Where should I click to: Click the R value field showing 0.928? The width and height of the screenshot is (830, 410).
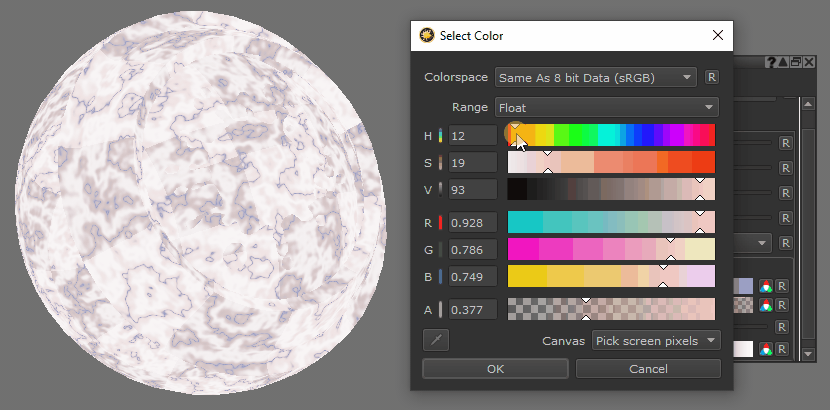coord(473,222)
